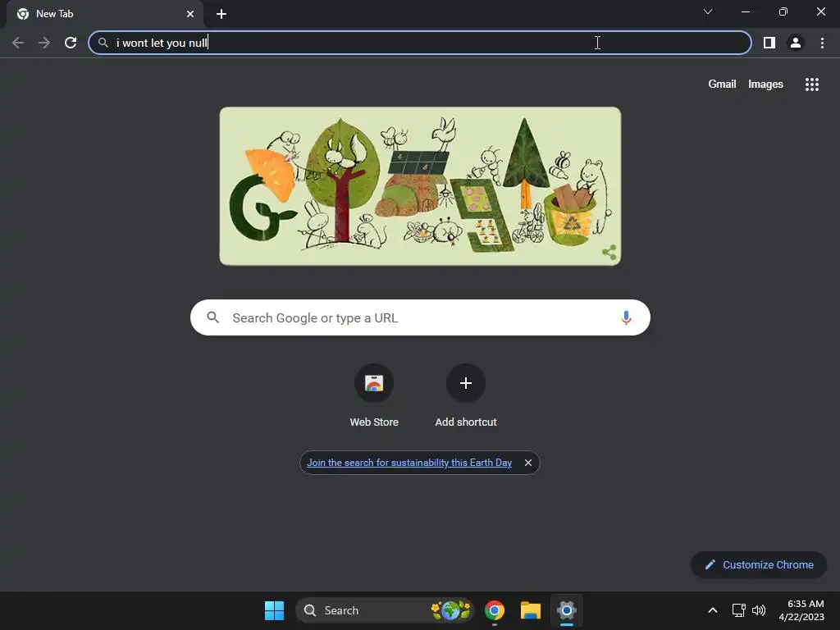Open the tab search dropdown chevron

tap(708, 11)
